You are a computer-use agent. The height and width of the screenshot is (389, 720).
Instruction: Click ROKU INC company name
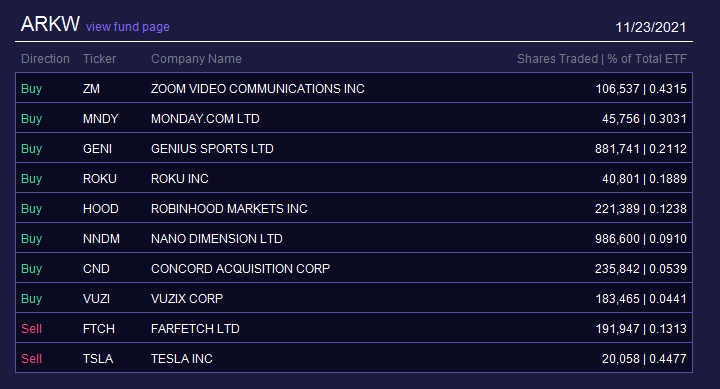pos(180,179)
